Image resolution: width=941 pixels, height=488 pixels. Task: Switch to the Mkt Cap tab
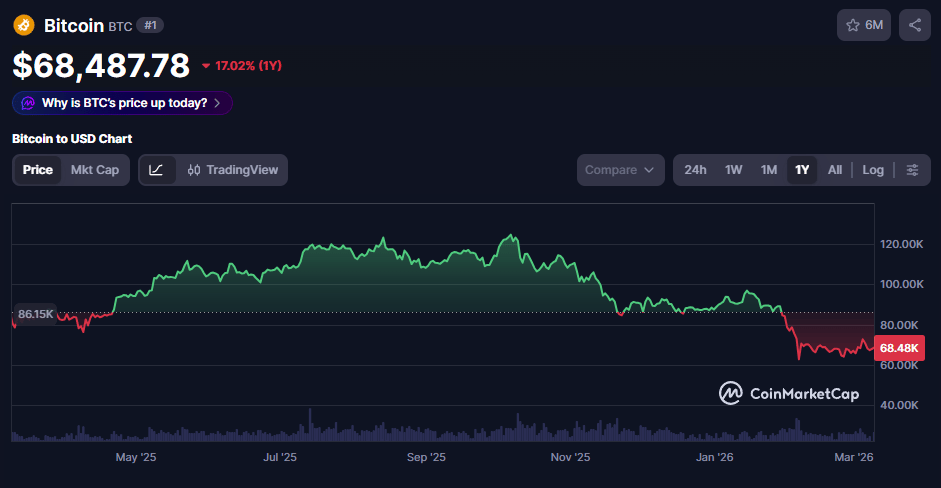[x=95, y=170]
